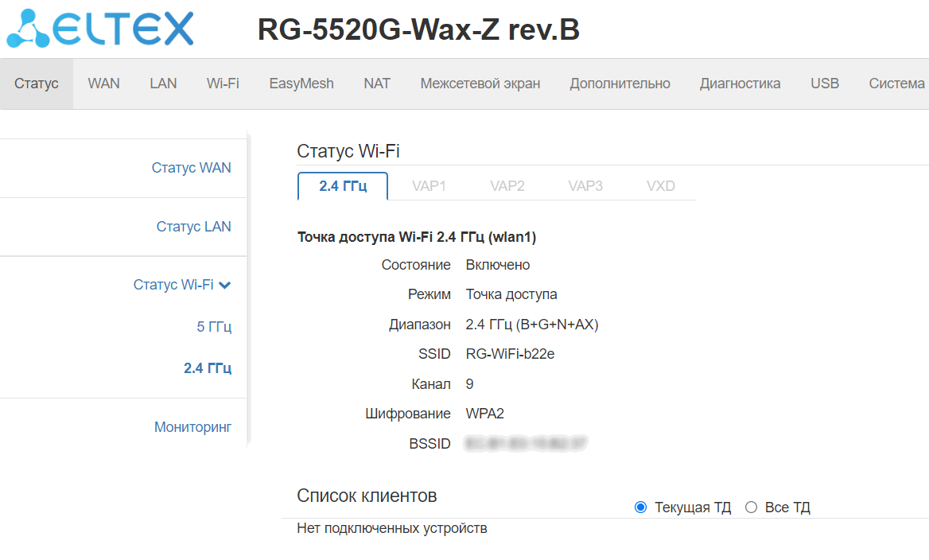Click the Список клиентов heading
This screenshot has height=560, width=929.
(367, 496)
